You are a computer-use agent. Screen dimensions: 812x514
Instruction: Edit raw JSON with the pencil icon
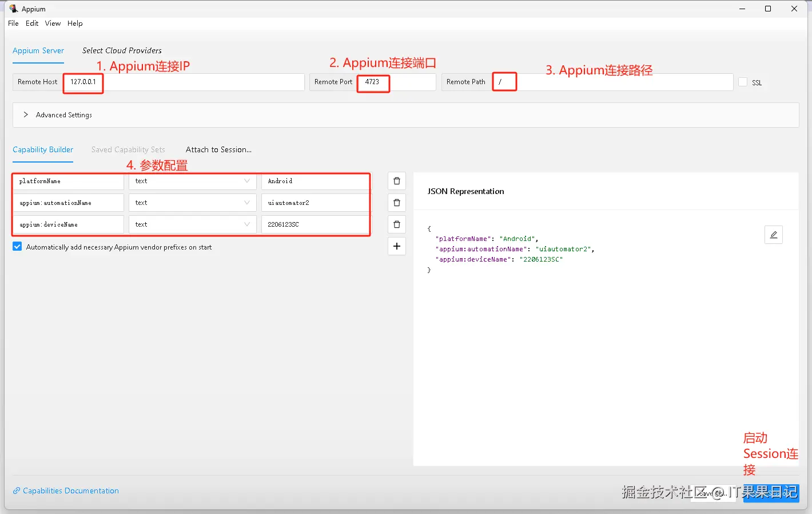[774, 235]
